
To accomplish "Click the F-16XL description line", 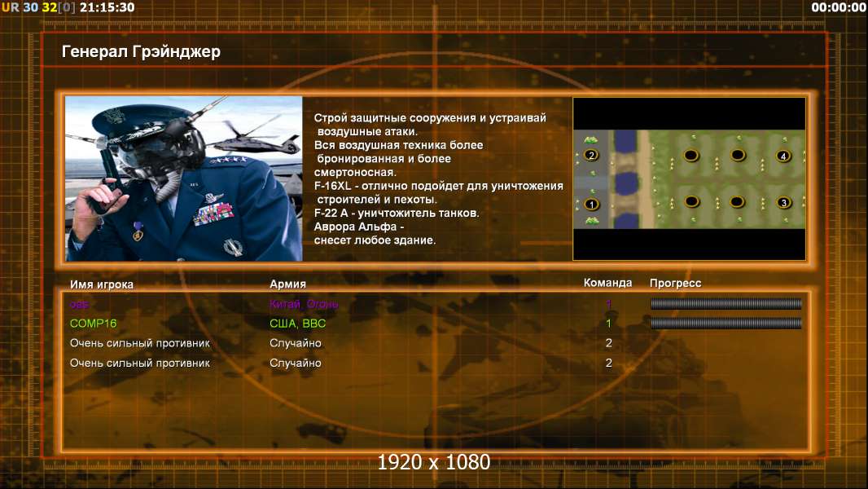I will [438, 186].
